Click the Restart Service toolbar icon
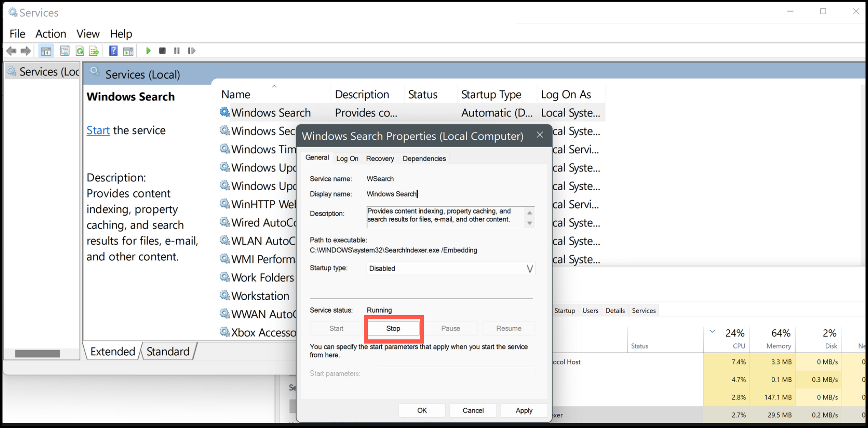868x428 pixels. coord(191,51)
